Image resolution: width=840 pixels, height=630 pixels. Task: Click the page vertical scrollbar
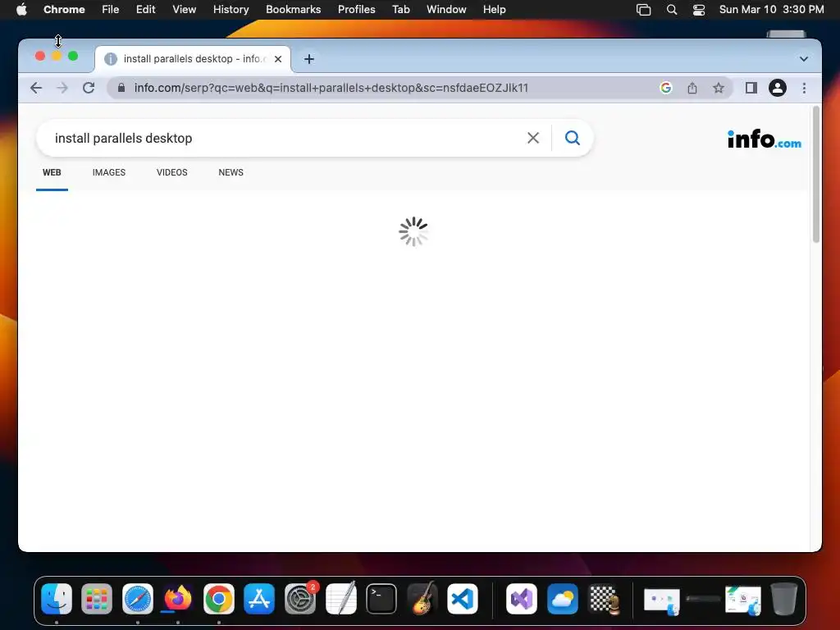pyautogui.click(x=816, y=175)
